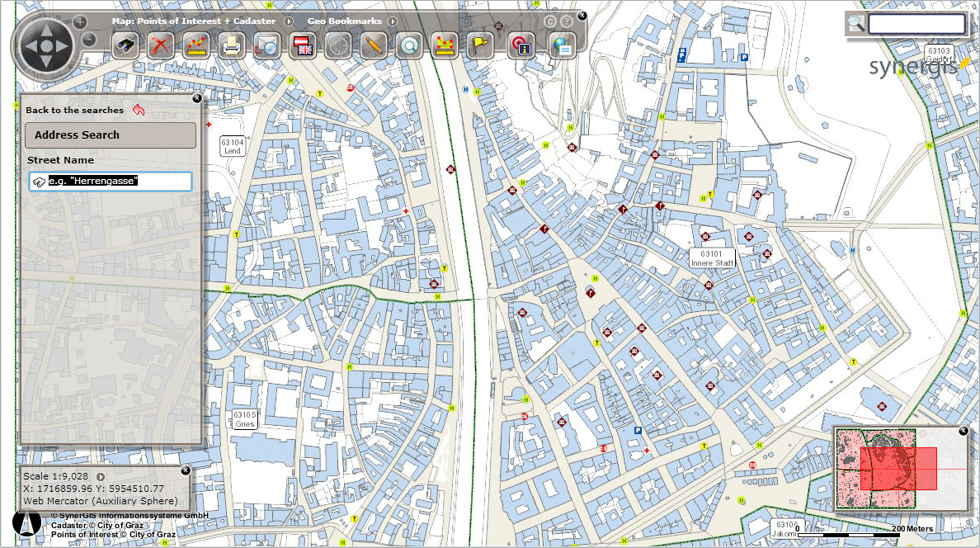Click the Back to the searches link
The height and width of the screenshot is (548, 980).
click(73, 110)
